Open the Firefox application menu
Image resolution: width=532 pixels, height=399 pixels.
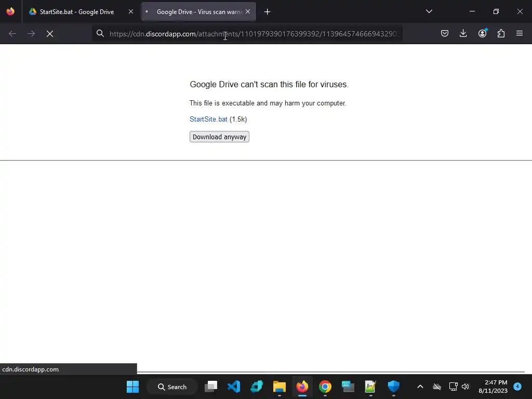click(x=520, y=33)
